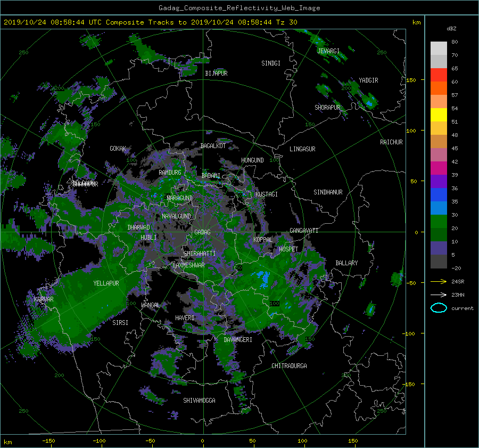Select the blue 36 dBZ color swatch
This screenshot has height=448, width=479.
point(439,194)
